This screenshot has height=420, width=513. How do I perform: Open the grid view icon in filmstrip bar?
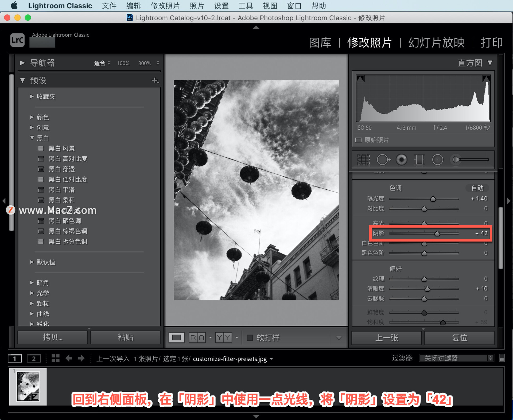tap(55, 358)
